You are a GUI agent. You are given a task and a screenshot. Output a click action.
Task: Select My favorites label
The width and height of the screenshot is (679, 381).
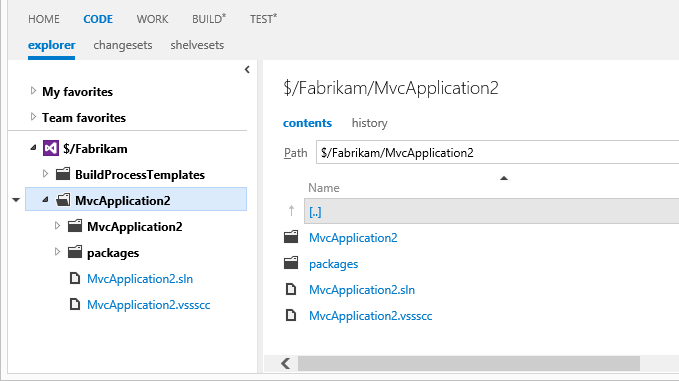point(78,92)
